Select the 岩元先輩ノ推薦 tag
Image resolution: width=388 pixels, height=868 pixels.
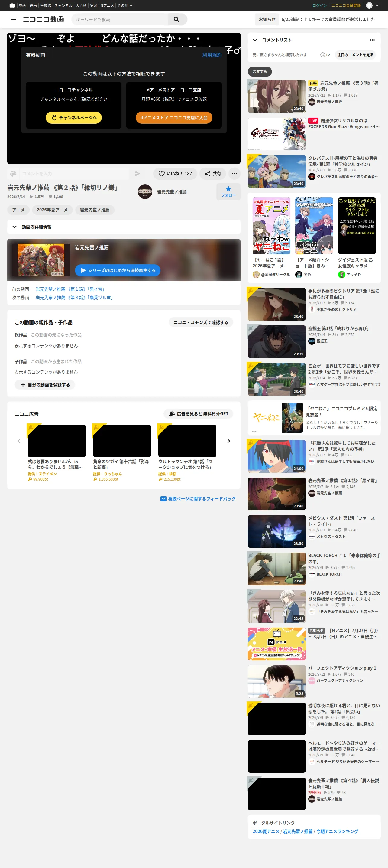pyautogui.click(x=95, y=210)
